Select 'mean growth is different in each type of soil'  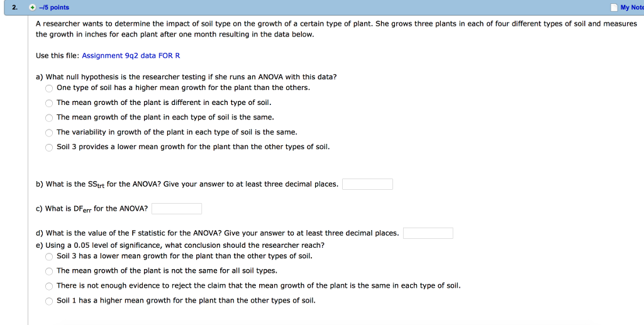point(49,103)
